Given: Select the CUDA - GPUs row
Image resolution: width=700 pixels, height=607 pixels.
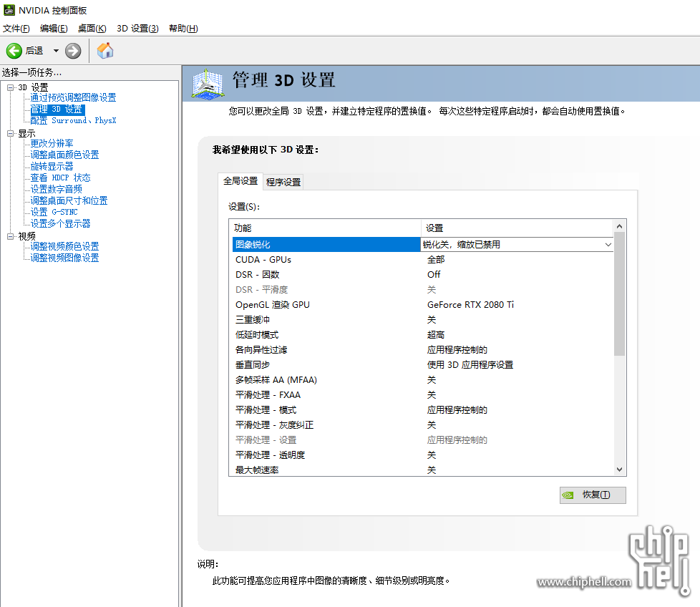Looking at the screenshot, I should click(x=423, y=260).
